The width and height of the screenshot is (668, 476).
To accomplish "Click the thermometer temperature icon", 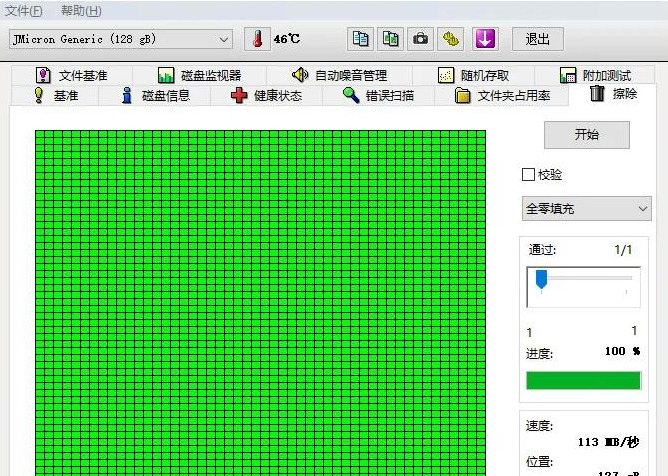I will click(257, 39).
